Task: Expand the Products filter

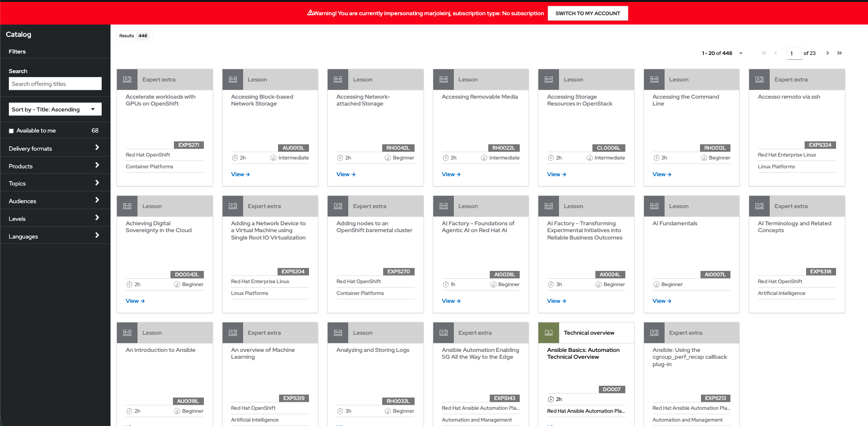Action: [x=55, y=166]
